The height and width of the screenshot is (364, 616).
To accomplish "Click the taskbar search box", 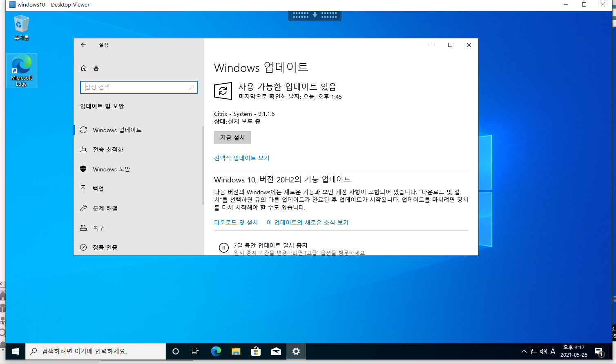I will [x=96, y=351].
